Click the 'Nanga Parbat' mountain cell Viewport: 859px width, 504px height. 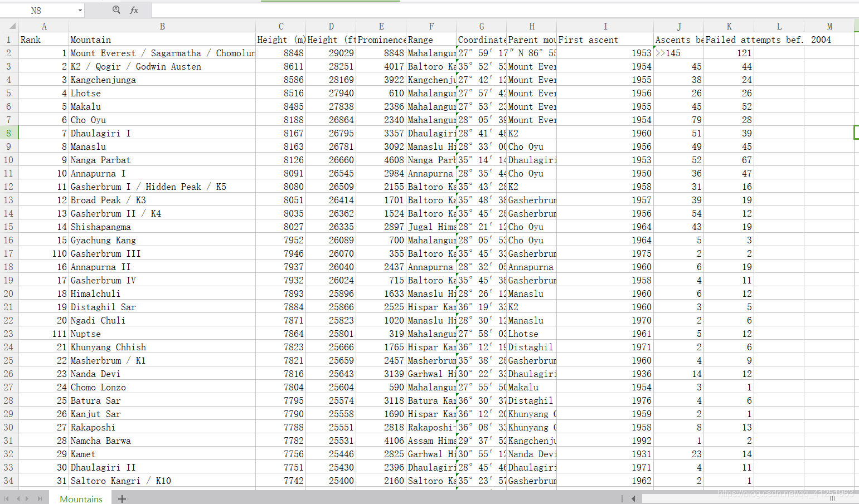click(x=162, y=160)
